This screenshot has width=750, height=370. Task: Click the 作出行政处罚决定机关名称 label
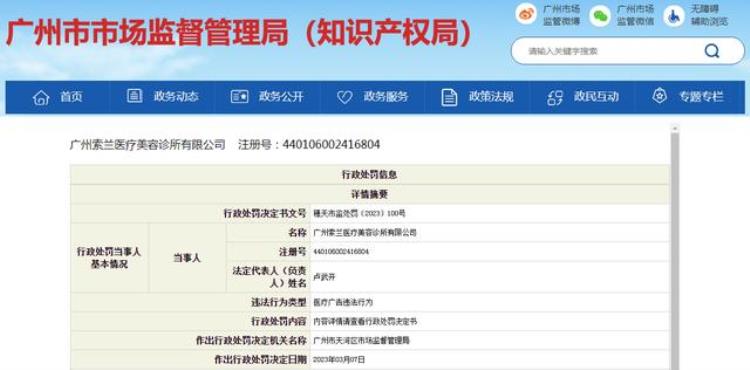point(251,341)
